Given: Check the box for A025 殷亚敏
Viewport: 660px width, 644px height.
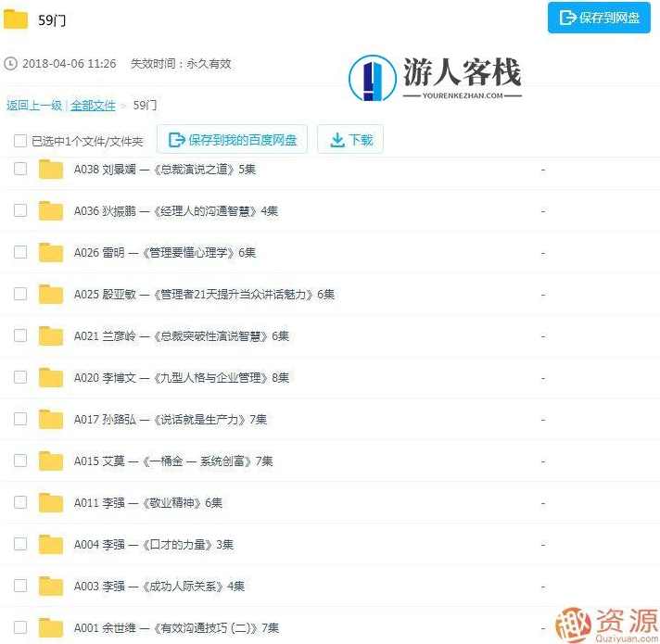Looking at the screenshot, I should (20, 294).
